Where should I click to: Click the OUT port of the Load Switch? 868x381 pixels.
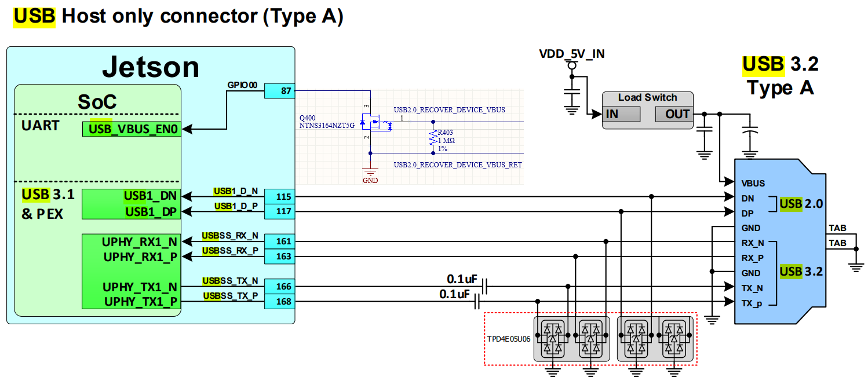(674, 114)
